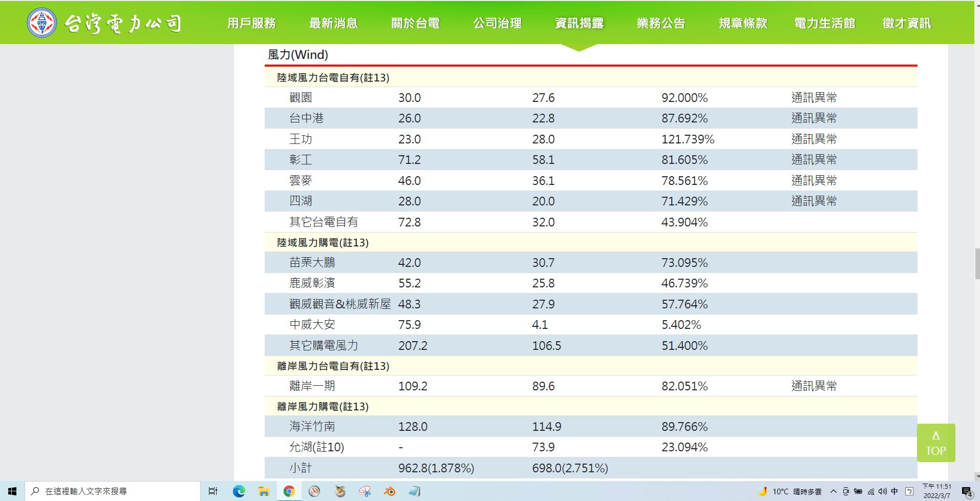Click the 698.0(2.751%) subtotal generation value

570,468
